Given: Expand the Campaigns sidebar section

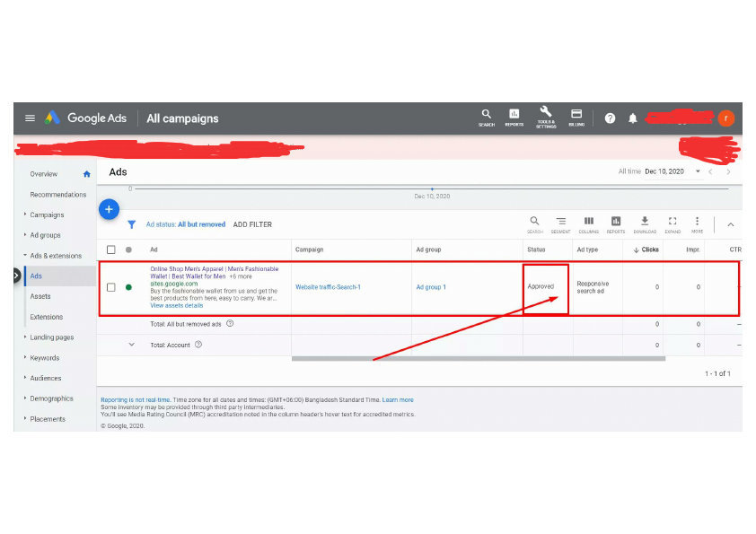Looking at the screenshot, I should [x=25, y=214].
